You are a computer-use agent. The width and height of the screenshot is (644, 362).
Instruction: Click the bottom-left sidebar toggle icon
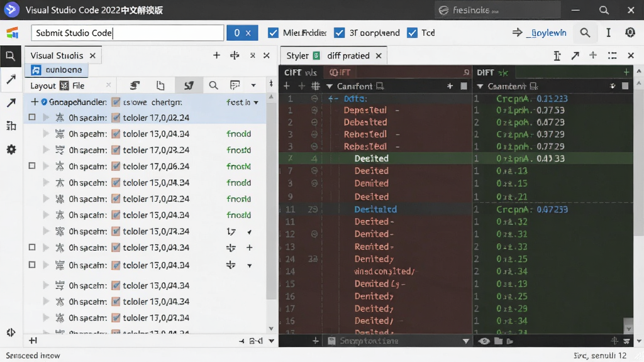[x=11, y=332]
